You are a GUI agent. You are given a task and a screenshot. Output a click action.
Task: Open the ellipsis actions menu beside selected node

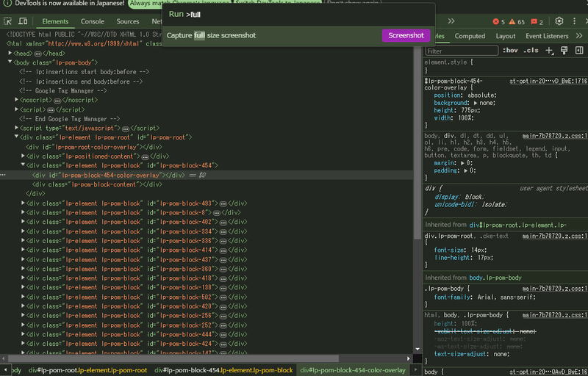click(3, 175)
